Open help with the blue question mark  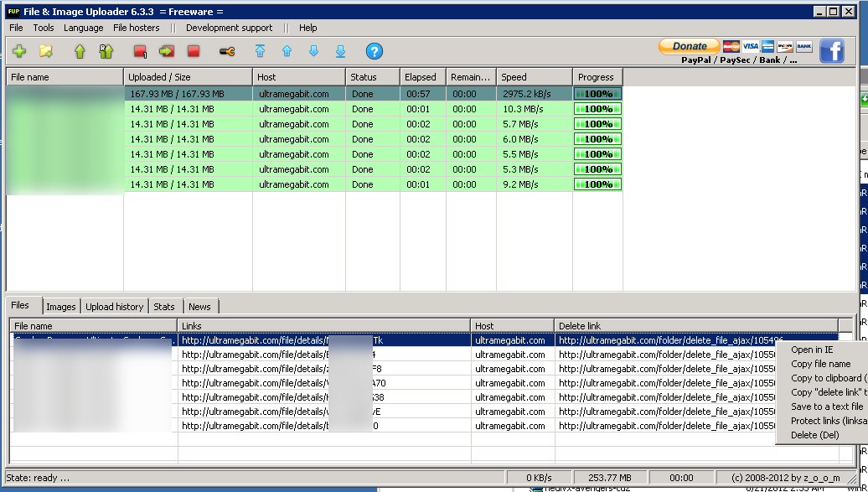(375, 51)
